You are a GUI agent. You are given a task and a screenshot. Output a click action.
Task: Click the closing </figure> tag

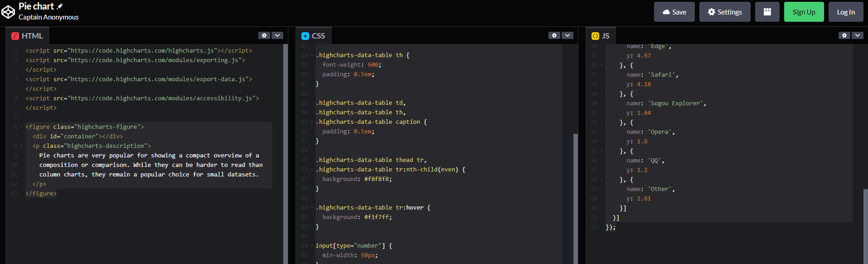tap(41, 194)
